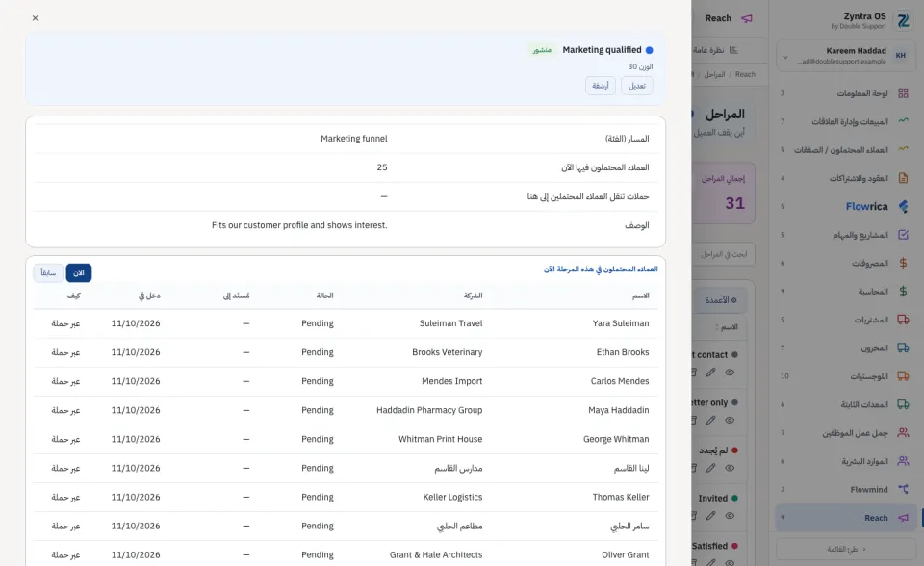Click the Marketing funnel value
Viewport: 924px width, 566px height.
click(x=354, y=139)
